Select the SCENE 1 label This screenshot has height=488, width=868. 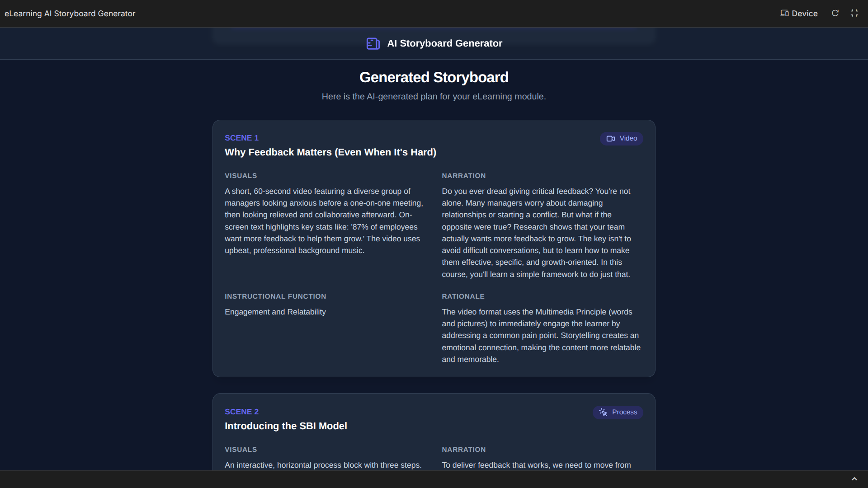click(241, 138)
